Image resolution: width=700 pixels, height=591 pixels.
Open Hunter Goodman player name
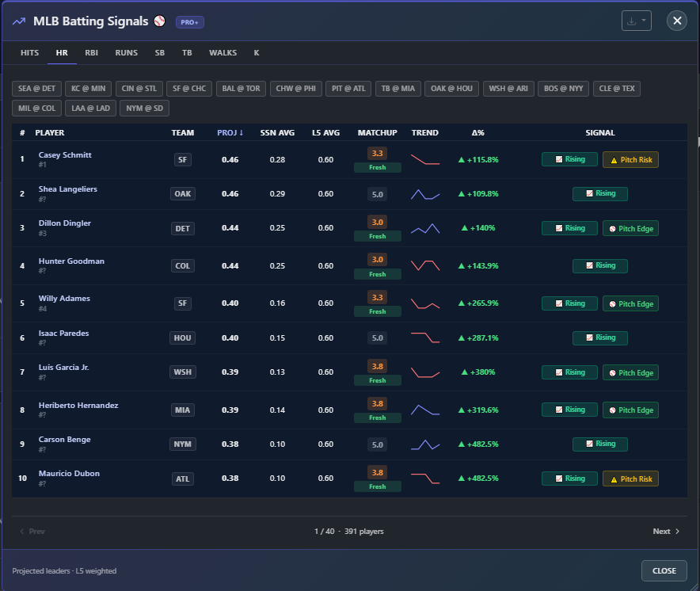71,261
